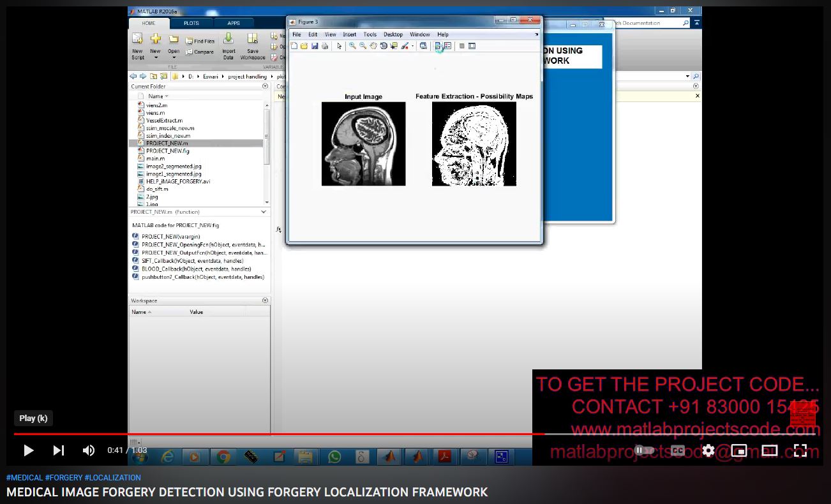831x504 pixels.
Task: Click the Open File icon in Figure 3 toolbar
Action: pos(304,46)
